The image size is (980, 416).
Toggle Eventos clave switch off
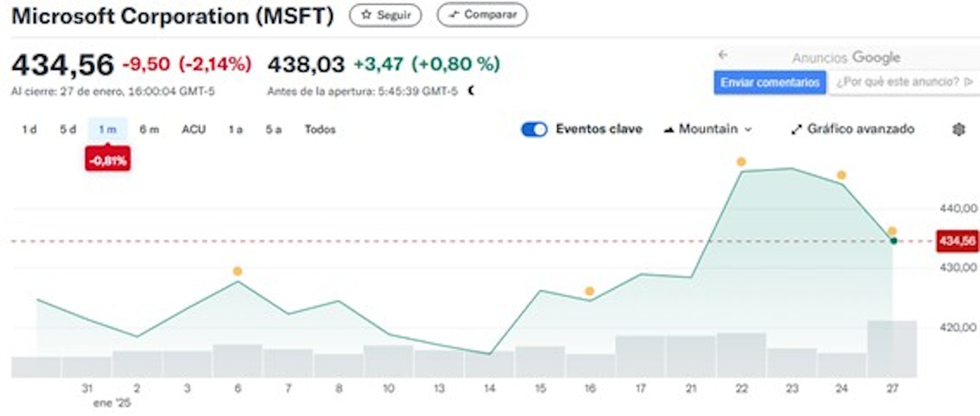(x=534, y=129)
